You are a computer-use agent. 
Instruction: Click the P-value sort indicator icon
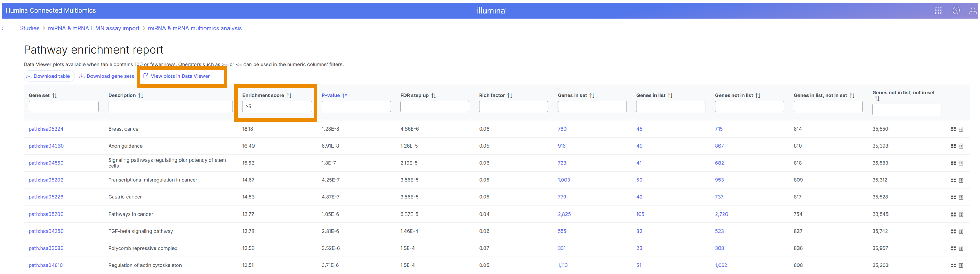point(345,96)
